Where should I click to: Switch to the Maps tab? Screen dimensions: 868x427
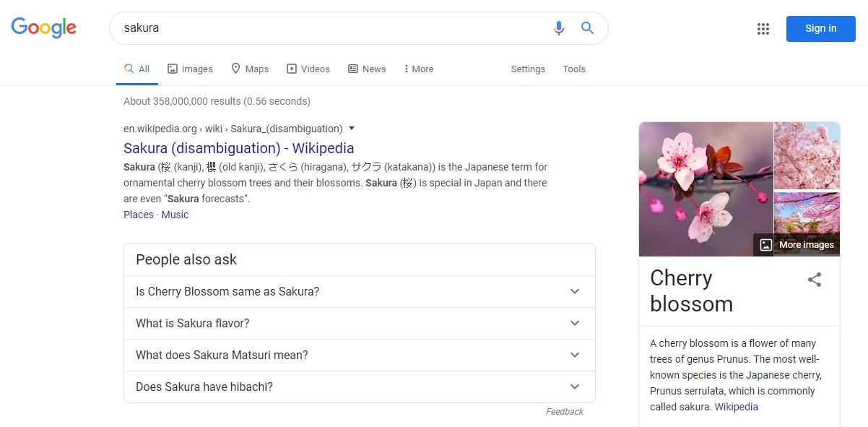pyautogui.click(x=249, y=69)
